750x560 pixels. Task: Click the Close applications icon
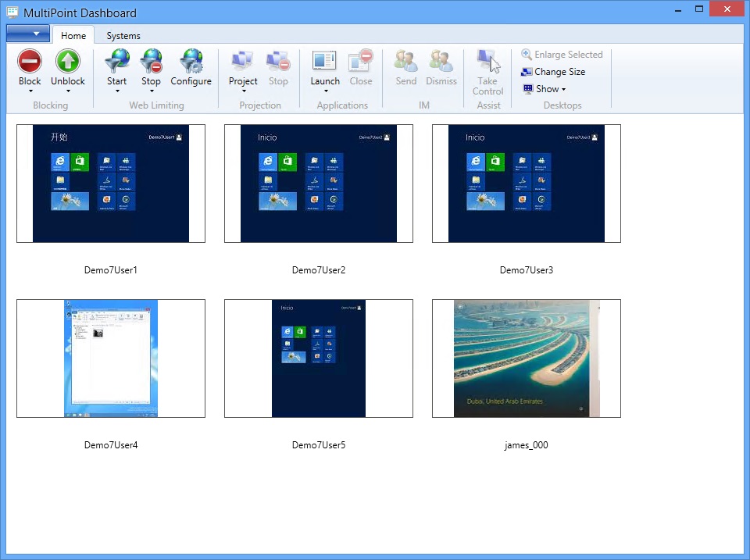click(x=361, y=61)
